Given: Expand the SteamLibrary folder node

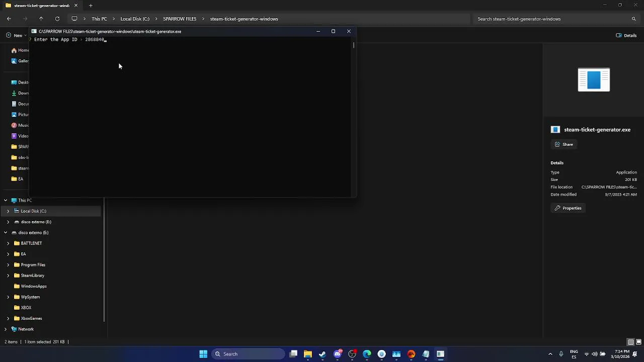Looking at the screenshot, I should [x=8, y=276].
